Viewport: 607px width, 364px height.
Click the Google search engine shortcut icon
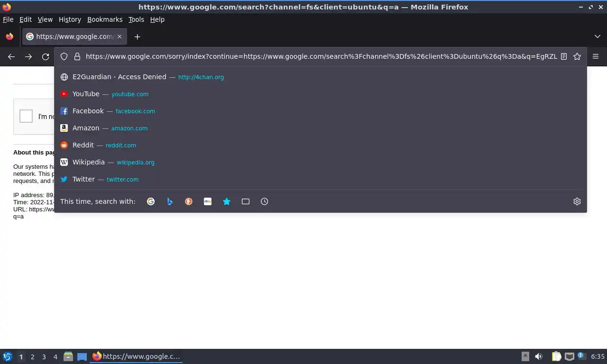[x=151, y=201]
